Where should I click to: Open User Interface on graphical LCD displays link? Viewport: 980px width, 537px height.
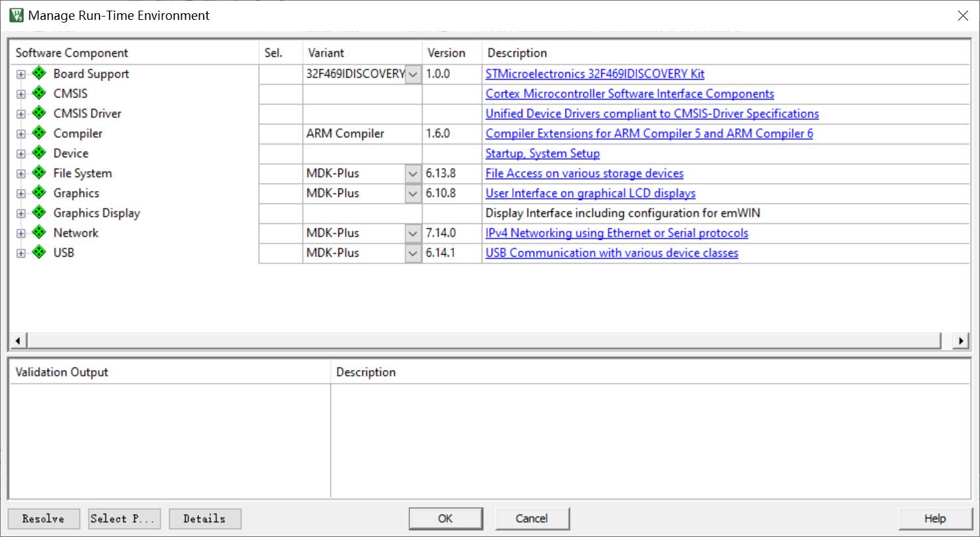point(591,193)
